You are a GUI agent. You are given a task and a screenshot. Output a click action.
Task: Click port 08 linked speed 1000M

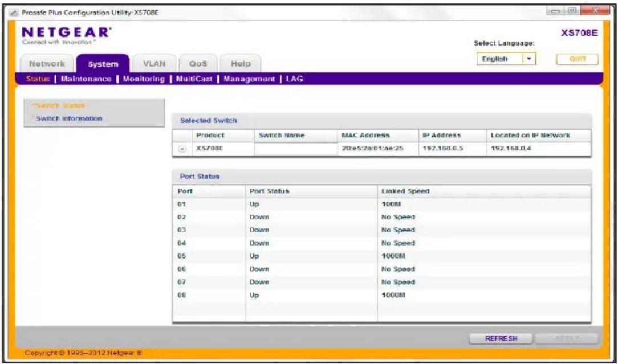(x=393, y=295)
